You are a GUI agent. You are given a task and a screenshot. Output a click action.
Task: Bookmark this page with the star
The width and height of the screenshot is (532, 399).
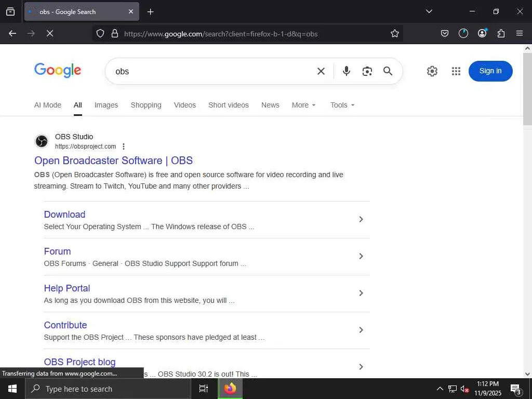395,33
